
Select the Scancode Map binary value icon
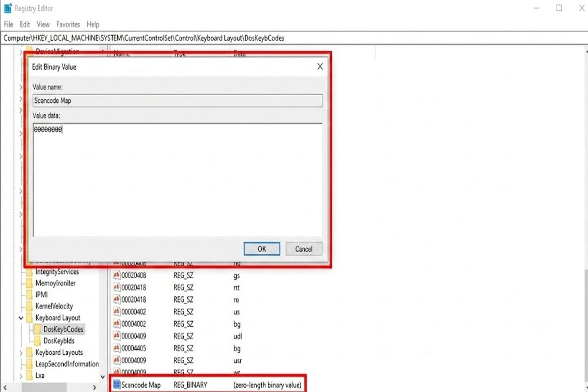pos(117,385)
